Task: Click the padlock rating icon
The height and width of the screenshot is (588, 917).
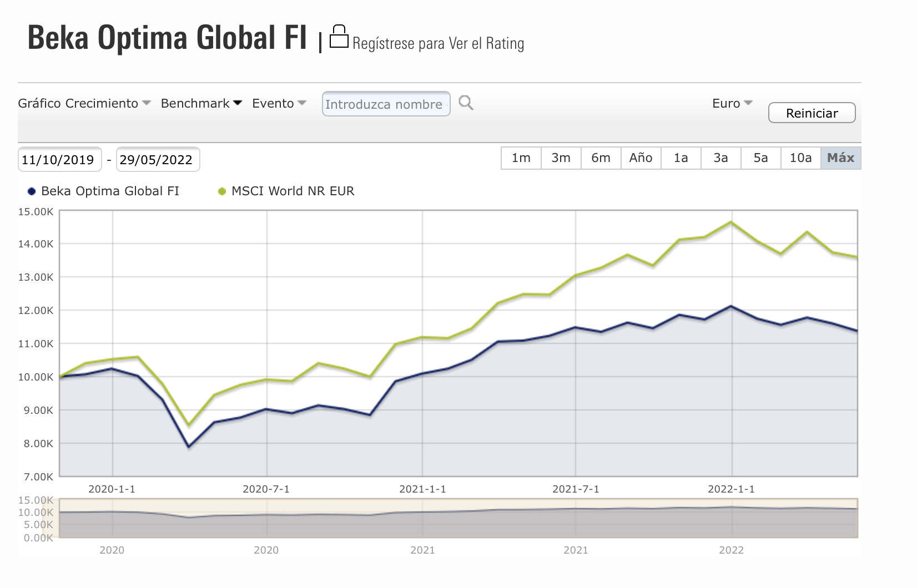Action: [x=339, y=37]
